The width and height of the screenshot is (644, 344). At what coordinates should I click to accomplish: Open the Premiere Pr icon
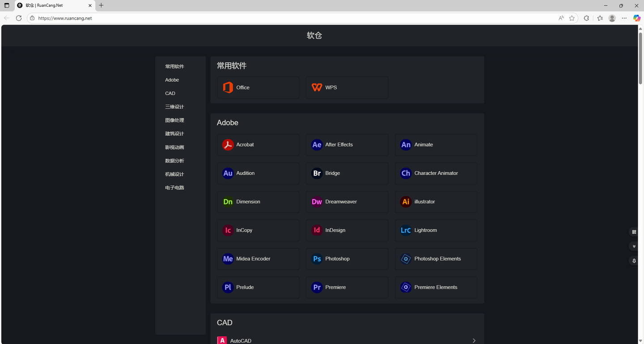pyautogui.click(x=317, y=287)
